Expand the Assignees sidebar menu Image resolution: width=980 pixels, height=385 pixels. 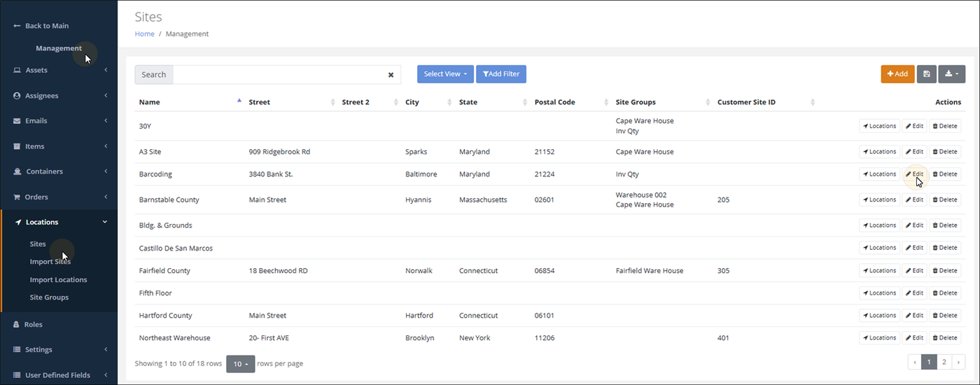pyautogui.click(x=59, y=95)
